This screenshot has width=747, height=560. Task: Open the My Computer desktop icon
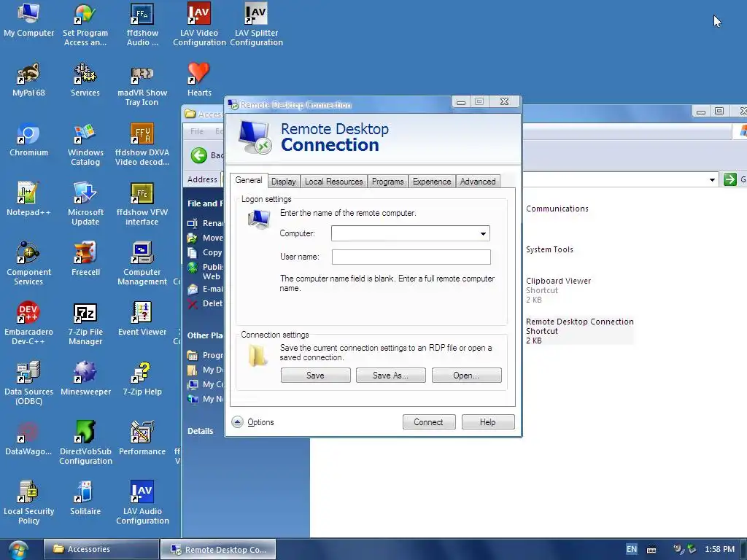pos(28,20)
